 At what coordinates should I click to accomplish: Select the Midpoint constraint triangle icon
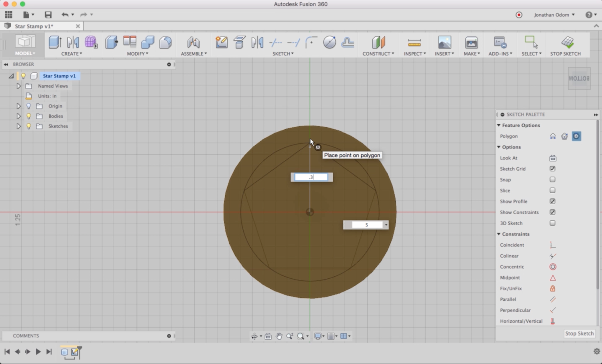click(553, 278)
